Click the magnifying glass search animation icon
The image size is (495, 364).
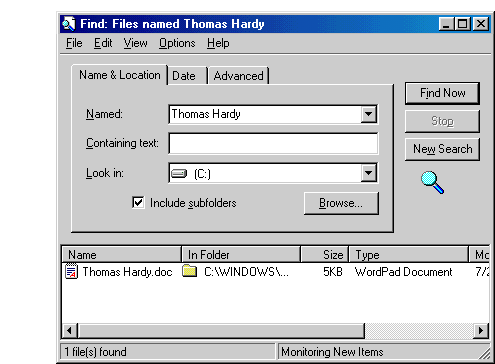tap(432, 182)
